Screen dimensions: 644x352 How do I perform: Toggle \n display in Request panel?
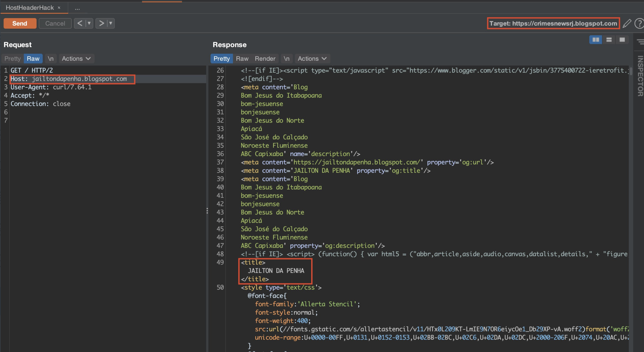[50, 59]
